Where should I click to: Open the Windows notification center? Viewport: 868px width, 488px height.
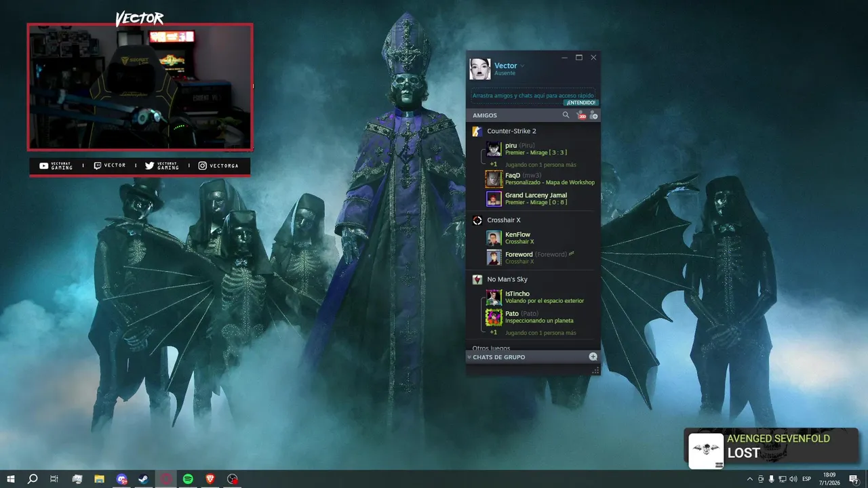click(854, 479)
